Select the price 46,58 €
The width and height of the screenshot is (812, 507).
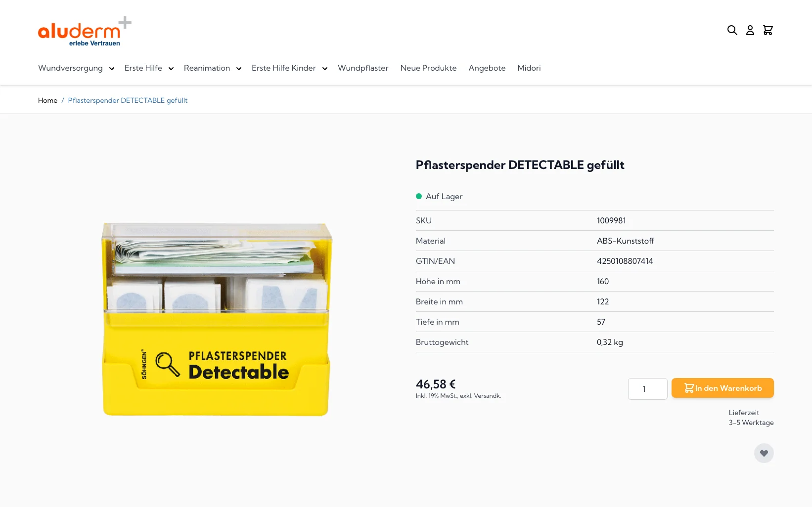(x=436, y=384)
